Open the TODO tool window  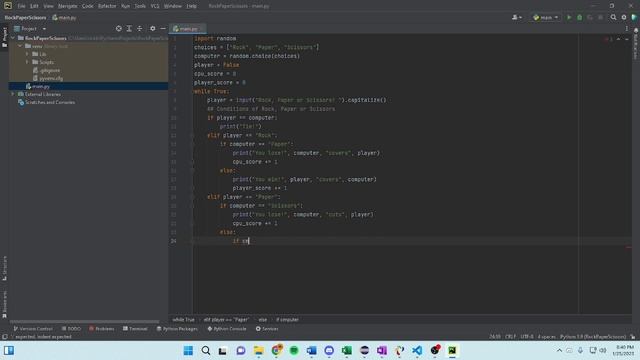pyautogui.click(x=71, y=329)
